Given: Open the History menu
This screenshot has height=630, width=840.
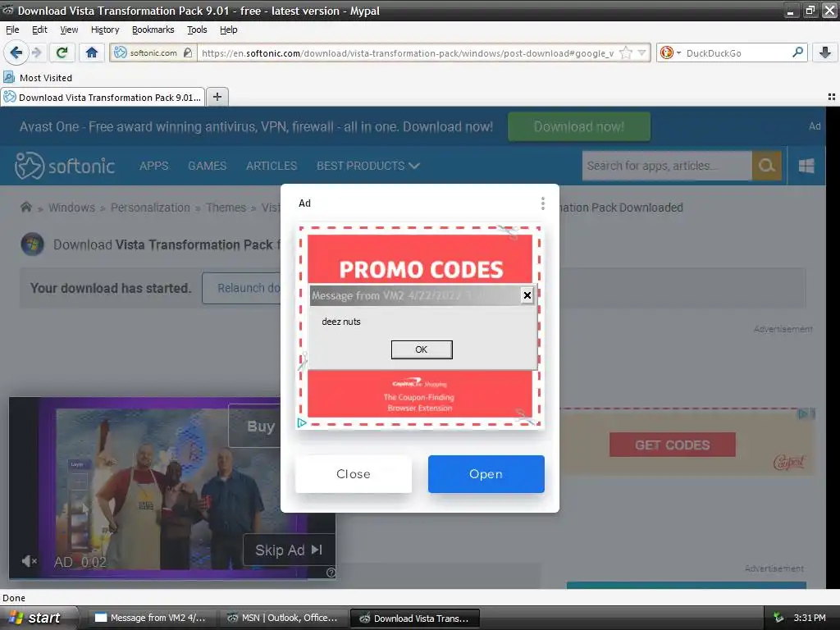Looking at the screenshot, I should tap(105, 30).
